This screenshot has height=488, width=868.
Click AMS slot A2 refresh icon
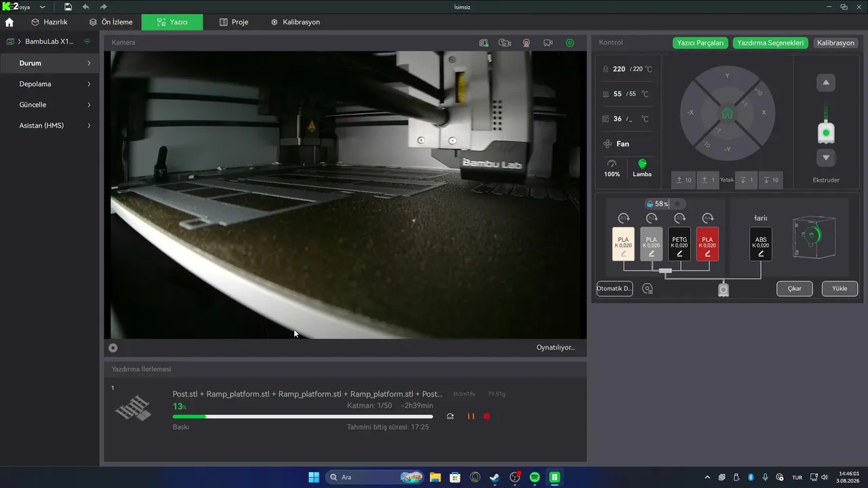[x=652, y=218]
